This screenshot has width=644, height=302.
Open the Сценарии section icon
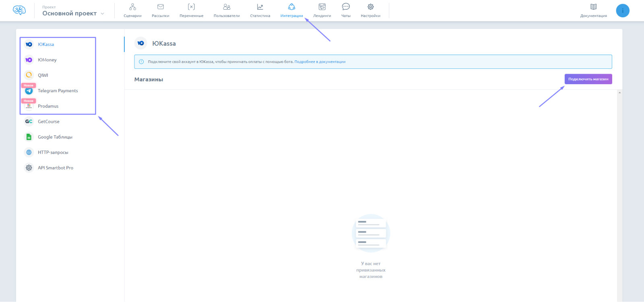click(x=132, y=7)
